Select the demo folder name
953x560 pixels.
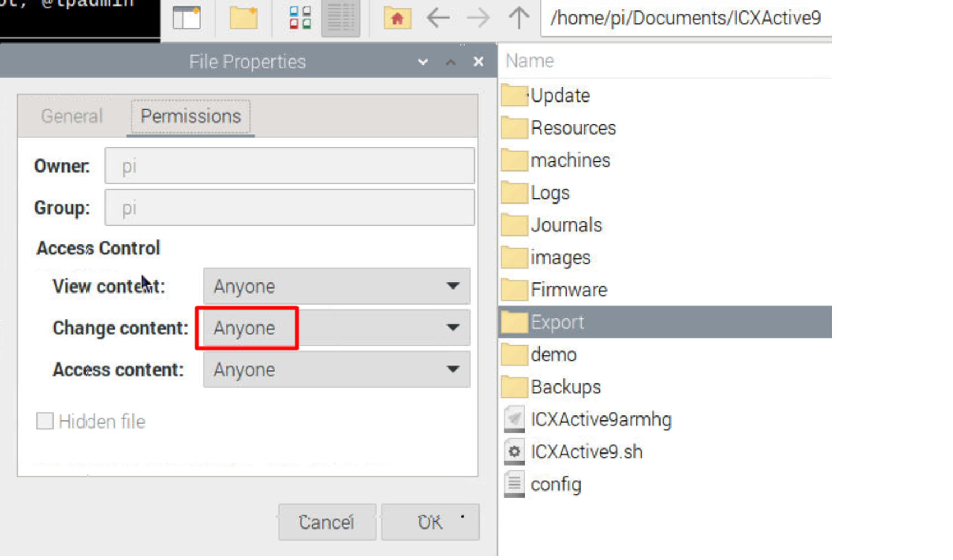[553, 355]
